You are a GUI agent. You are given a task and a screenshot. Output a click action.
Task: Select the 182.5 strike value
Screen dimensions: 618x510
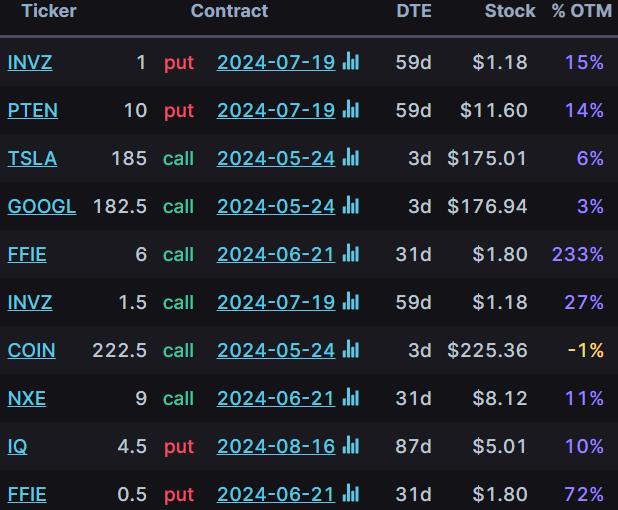point(120,207)
